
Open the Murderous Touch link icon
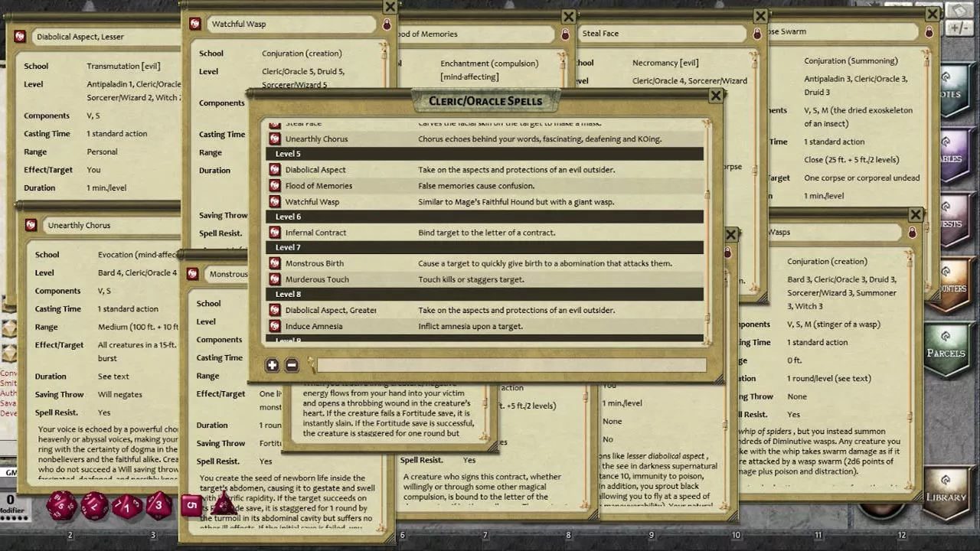(x=275, y=279)
